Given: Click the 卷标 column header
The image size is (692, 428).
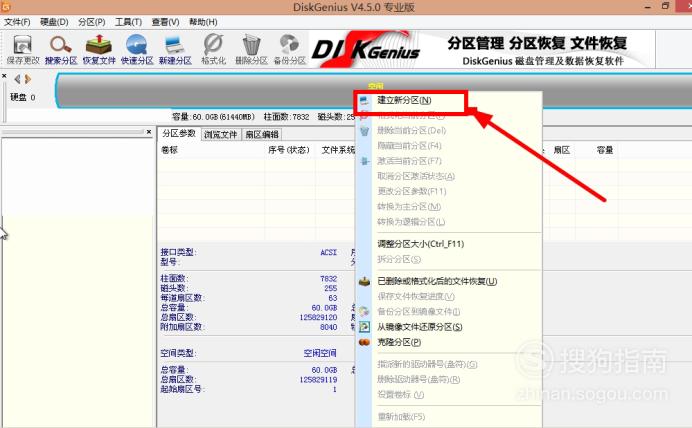Looking at the screenshot, I should pyautogui.click(x=169, y=150).
